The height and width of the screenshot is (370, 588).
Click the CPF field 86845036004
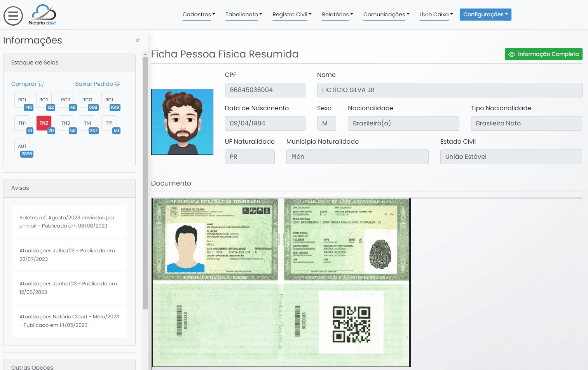(265, 90)
